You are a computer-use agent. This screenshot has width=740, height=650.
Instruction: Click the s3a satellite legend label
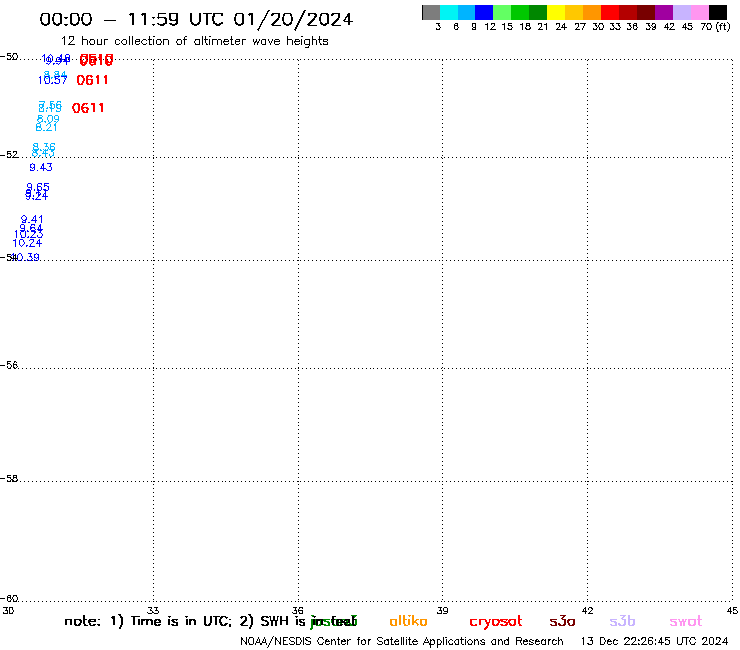[562, 621]
